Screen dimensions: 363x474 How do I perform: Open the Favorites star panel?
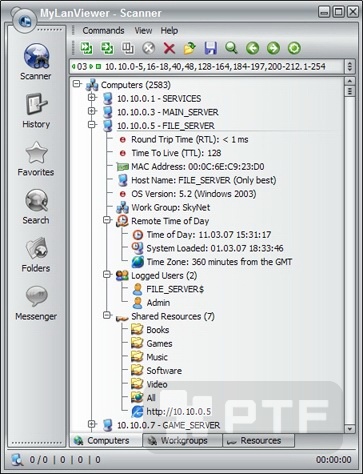click(x=36, y=159)
